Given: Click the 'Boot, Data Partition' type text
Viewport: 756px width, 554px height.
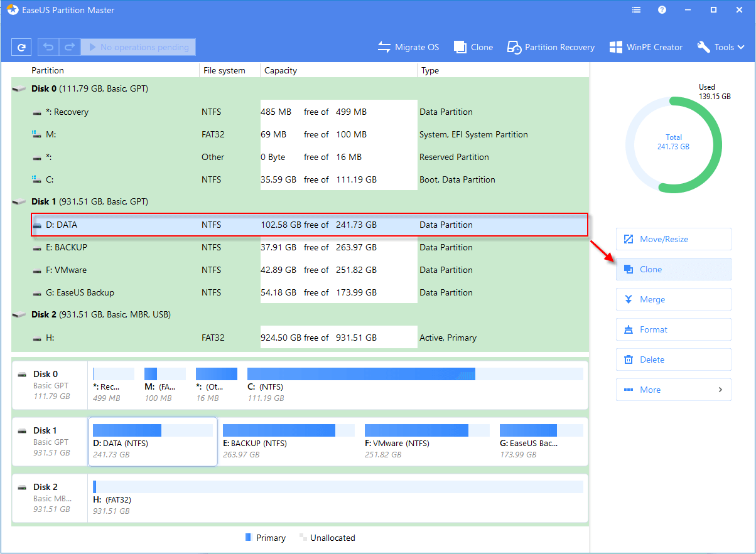Looking at the screenshot, I should pos(457,179).
